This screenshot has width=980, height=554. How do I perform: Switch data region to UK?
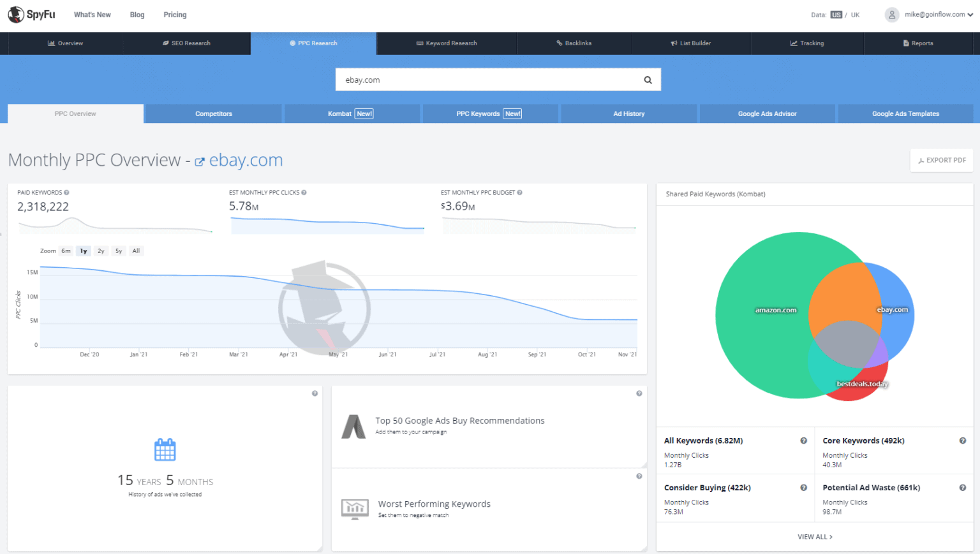click(855, 14)
